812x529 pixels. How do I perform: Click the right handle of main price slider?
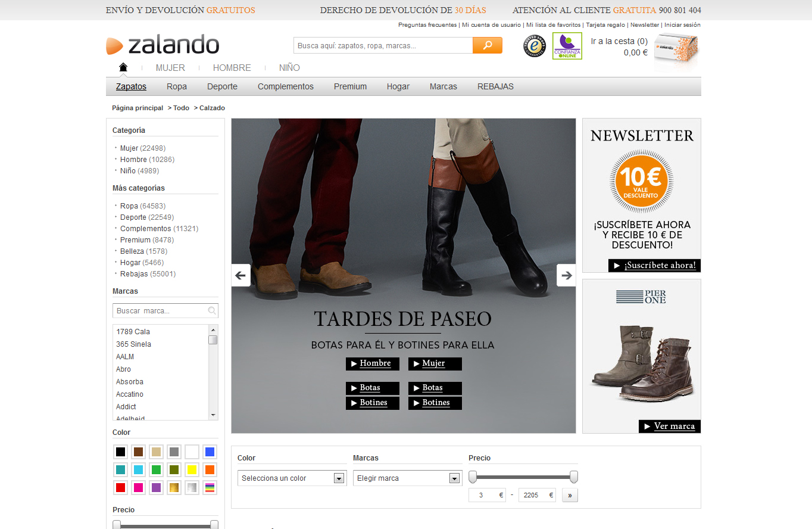pos(574,477)
